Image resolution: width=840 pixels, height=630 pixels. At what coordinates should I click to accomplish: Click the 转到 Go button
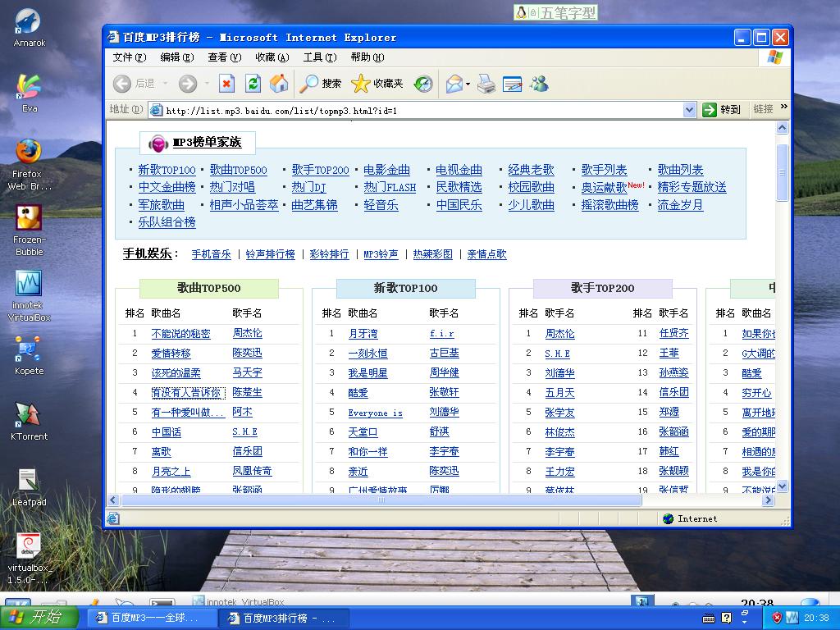point(722,110)
